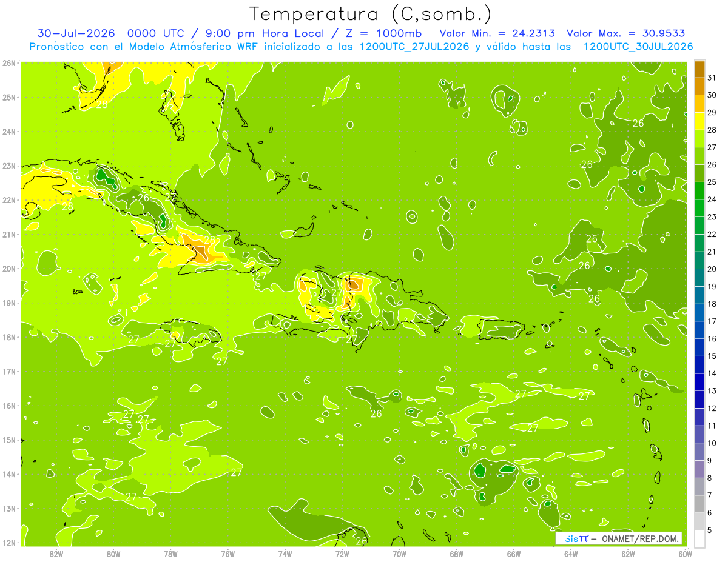Viewport: 728px width, 562px height.
Task: Click the "15N" latitude axis label
Action: (9, 440)
